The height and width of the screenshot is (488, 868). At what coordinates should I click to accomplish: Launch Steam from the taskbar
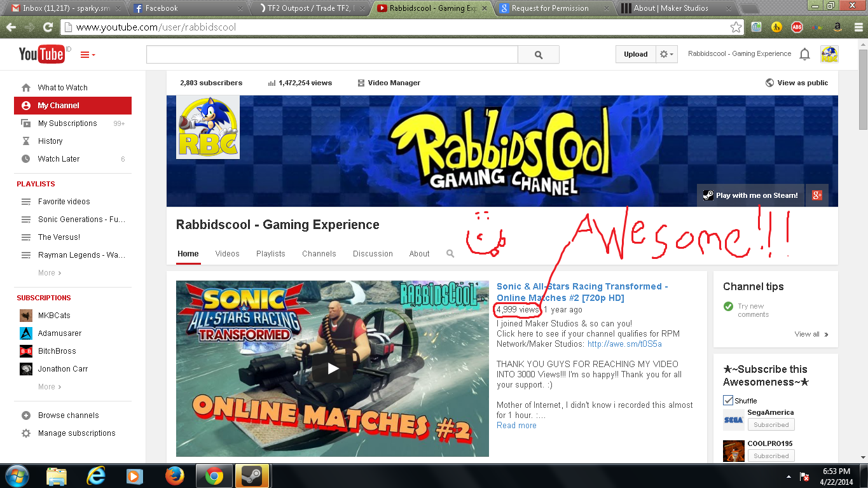(x=252, y=476)
